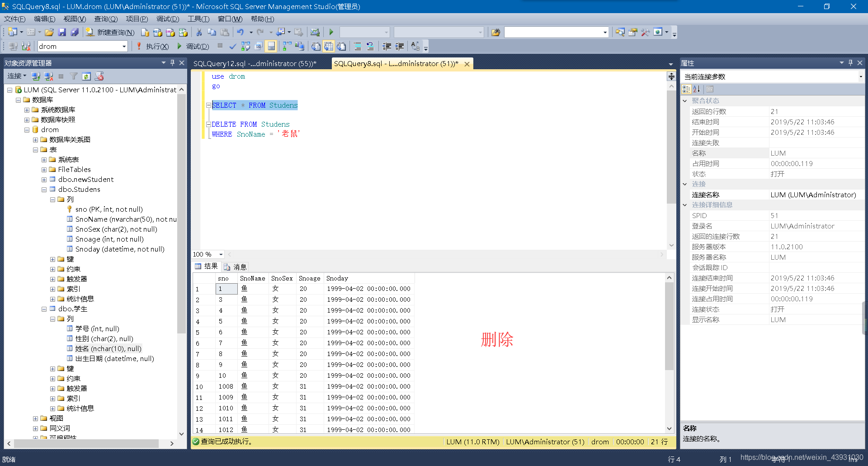Open the 查询(Q) menu
The image size is (868, 466).
[106, 19]
